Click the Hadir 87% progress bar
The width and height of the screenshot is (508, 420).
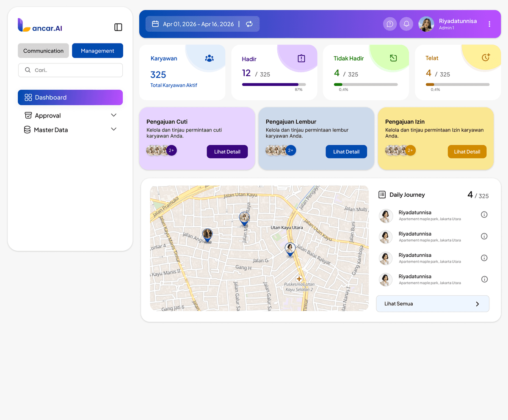(x=274, y=85)
